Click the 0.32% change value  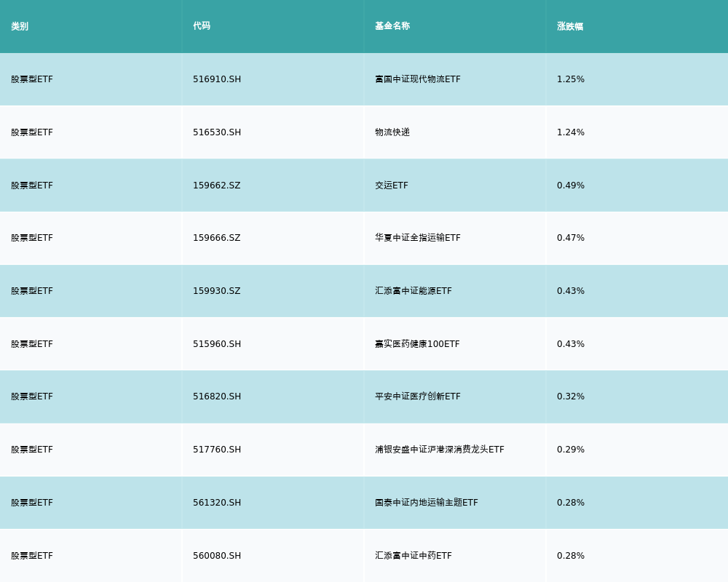[571, 396]
